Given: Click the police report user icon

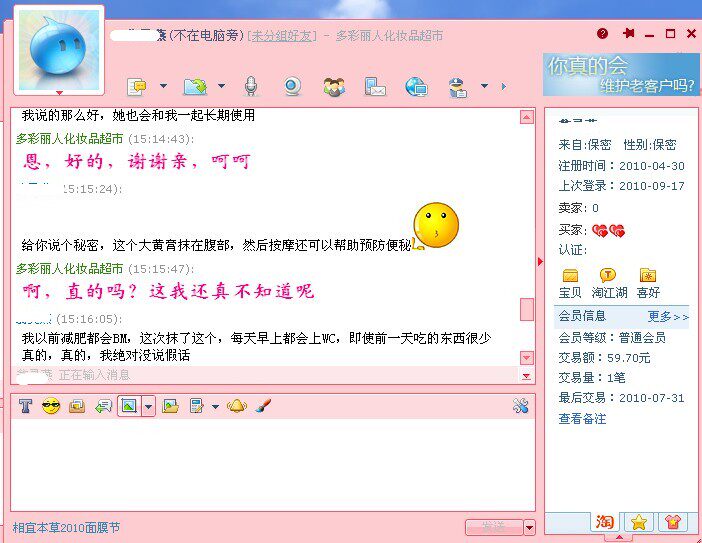Looking at the screenshot, I should click(458, 87).
